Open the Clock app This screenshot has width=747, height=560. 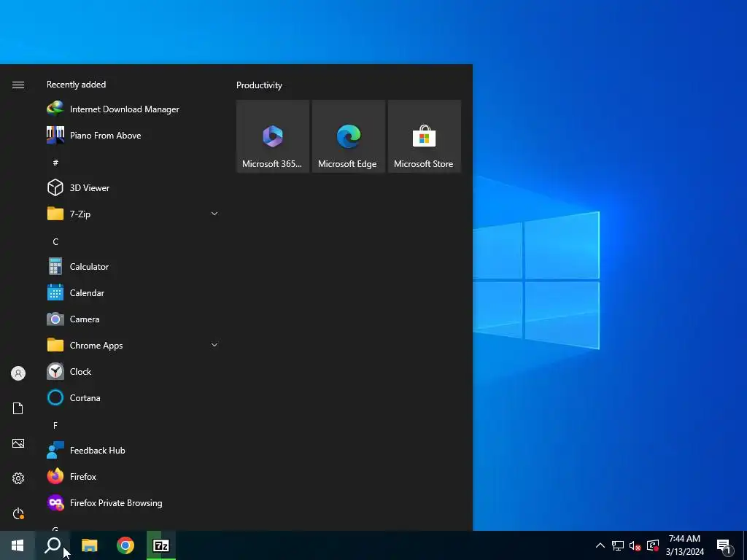point(132,371)
